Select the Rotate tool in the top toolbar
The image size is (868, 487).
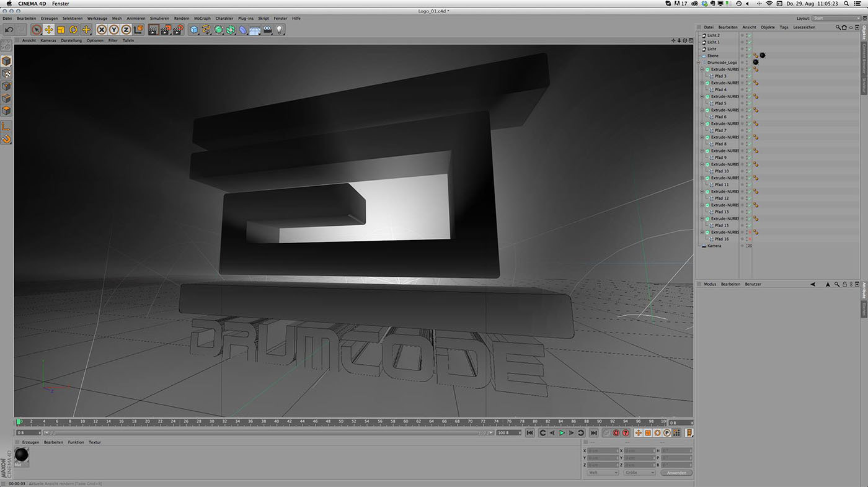[x=74, y=29]
